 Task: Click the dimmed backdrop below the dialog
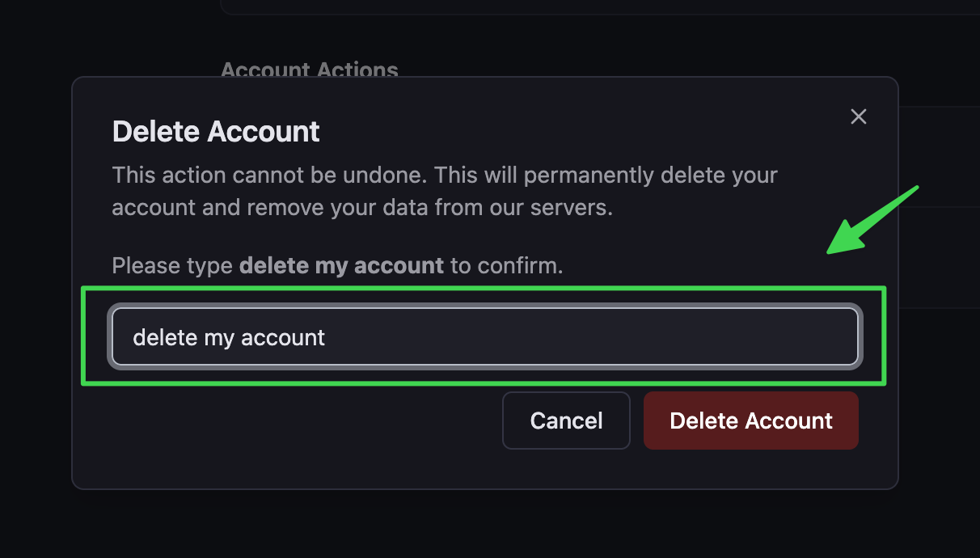tap(485, 524)
